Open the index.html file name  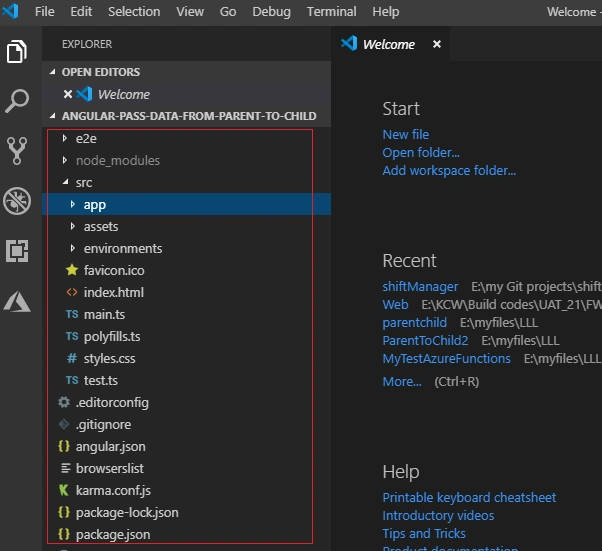(114, 292)
